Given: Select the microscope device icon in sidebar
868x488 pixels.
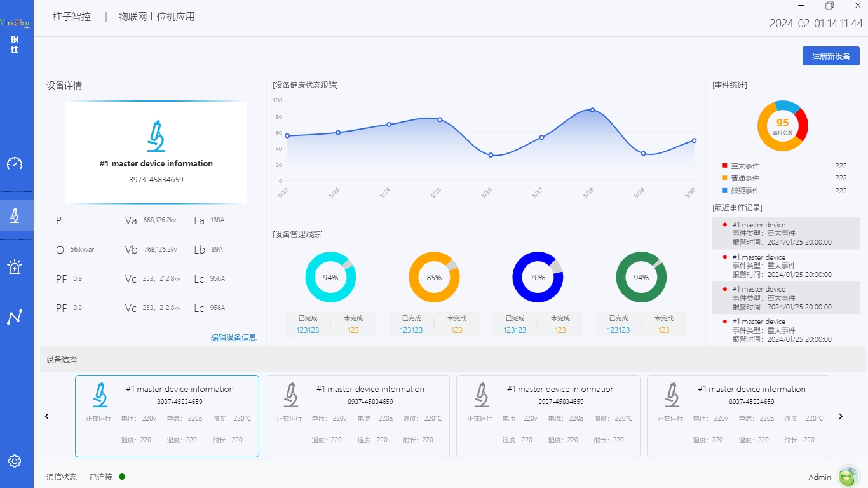Looking at the screenshot, I should coord(15,215).
